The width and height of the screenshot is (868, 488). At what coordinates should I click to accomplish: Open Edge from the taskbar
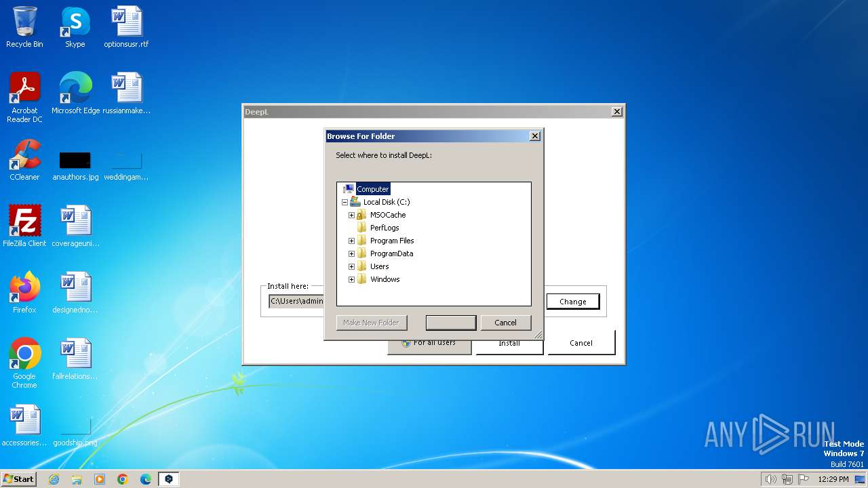tap(146, 479)
